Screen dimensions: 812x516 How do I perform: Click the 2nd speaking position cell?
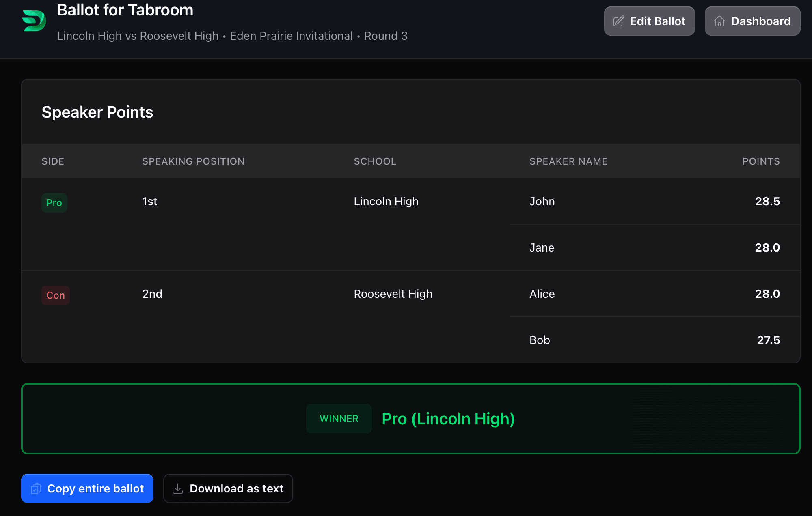(x=152, y=294)
